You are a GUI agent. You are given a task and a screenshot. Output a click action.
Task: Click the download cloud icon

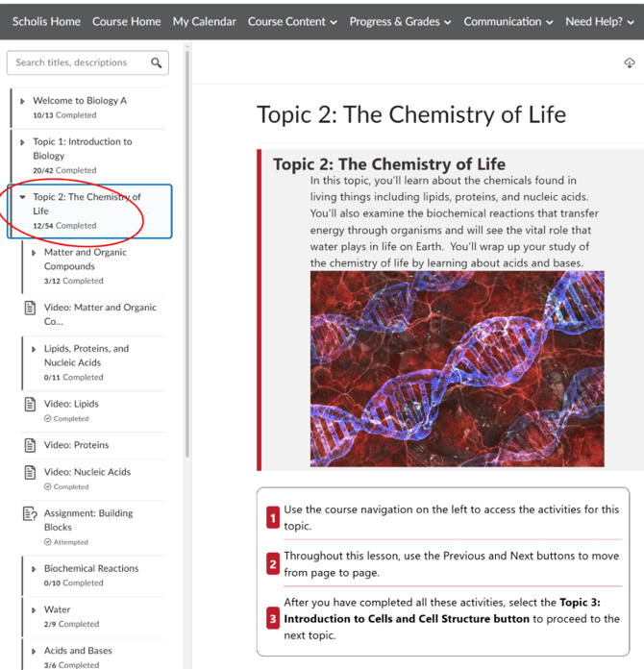(x=630, y=63)
